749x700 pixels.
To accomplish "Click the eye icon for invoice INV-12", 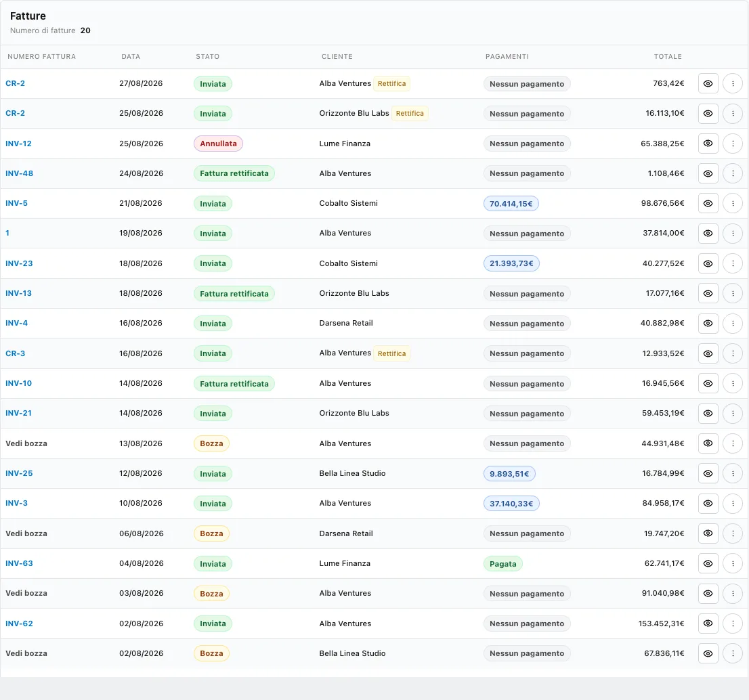I will coord(708,144).
